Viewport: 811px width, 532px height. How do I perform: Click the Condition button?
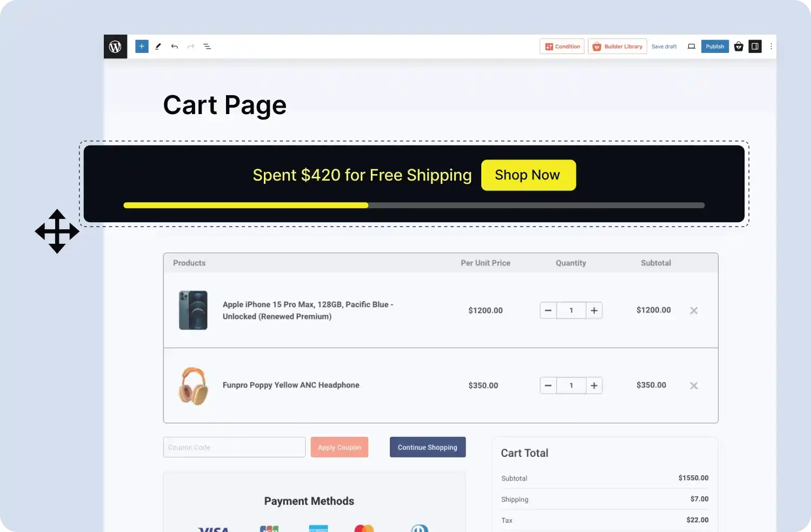pyautogui.click(x=562, y=46)
